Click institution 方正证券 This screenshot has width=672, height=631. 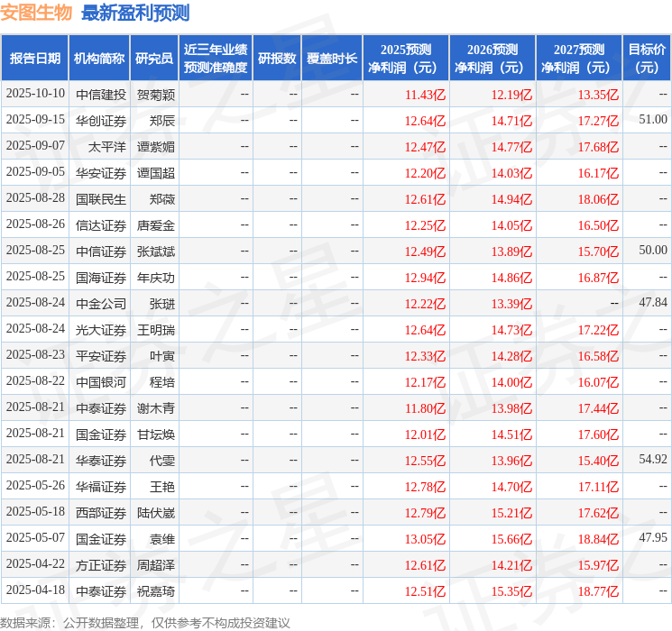[x=101, y=565]
